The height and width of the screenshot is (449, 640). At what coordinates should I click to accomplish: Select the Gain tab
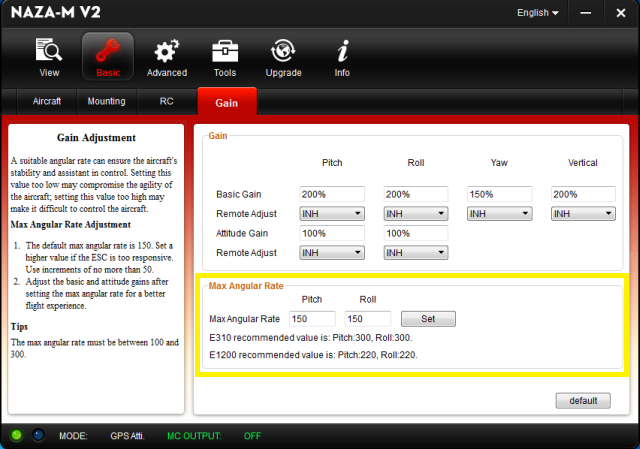pyautogui.click(x=227, y=102)
